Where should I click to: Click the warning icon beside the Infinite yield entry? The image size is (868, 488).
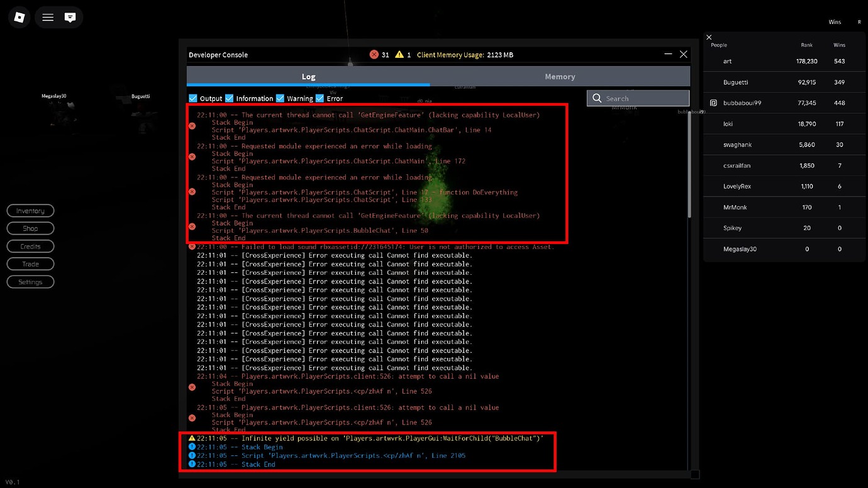(x=192, y=438)
